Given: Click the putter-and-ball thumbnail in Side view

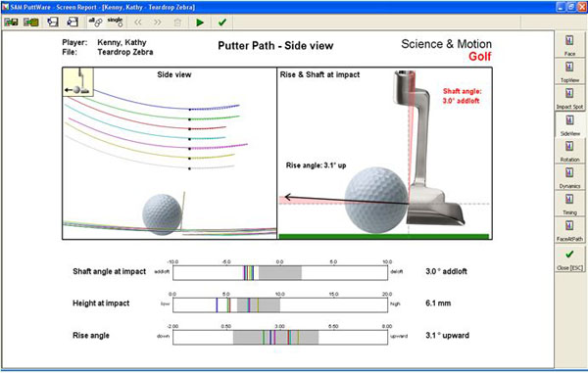Looking at the screenshot, I should (x=78, y=81).
